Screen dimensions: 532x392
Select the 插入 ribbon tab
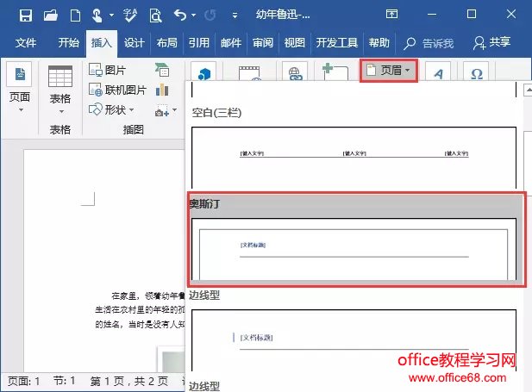(x=102, y=43)
